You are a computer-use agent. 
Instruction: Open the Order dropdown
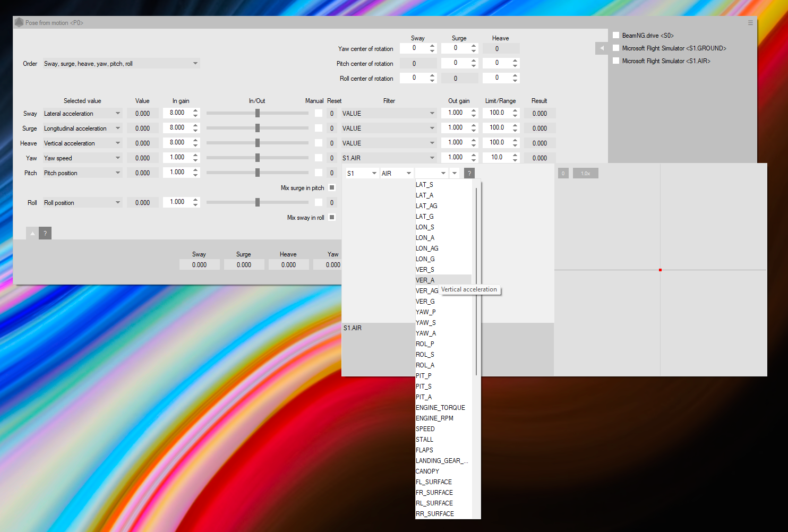coord(121,64)
